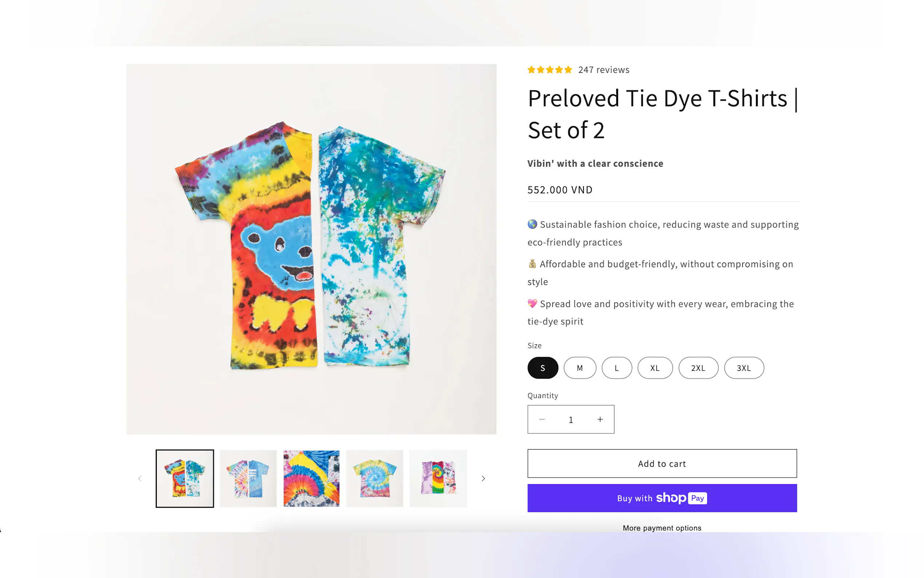
Task: Open the 247 reviews link
Action: pos(604,70)
